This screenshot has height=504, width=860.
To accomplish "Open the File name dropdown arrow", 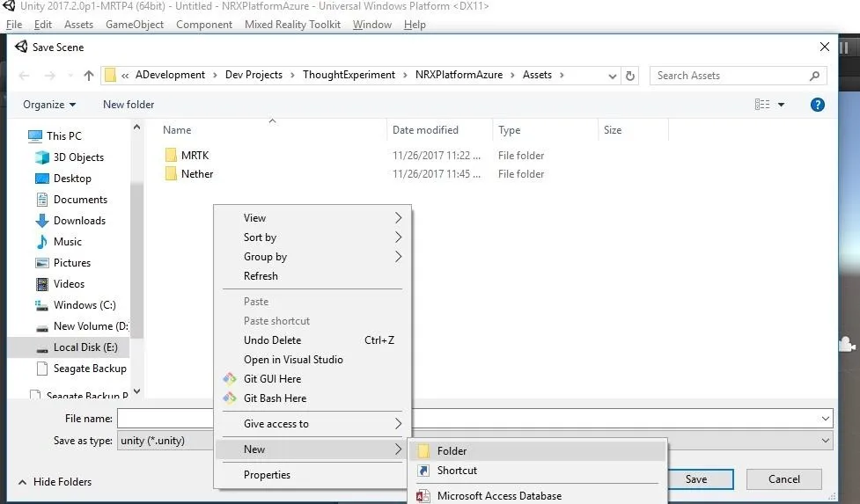I will click(x=825, y=419).
